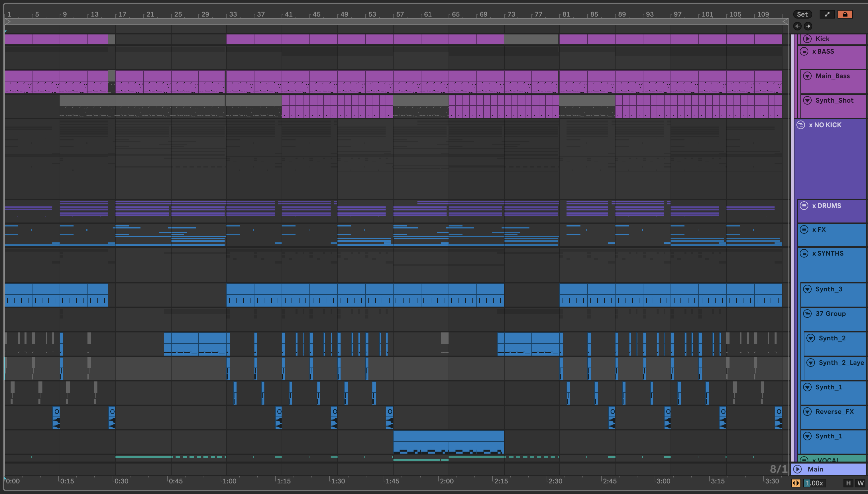868x494 pixels.
Task: Toggle the automation mode line icon
Action: [827, 14]
